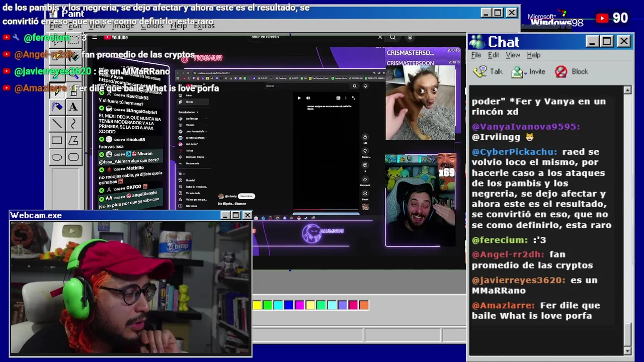The height and width of the screenshot is (362, 644).
Task: Maximize the Webcam.exe window
Action: (235, 215)
